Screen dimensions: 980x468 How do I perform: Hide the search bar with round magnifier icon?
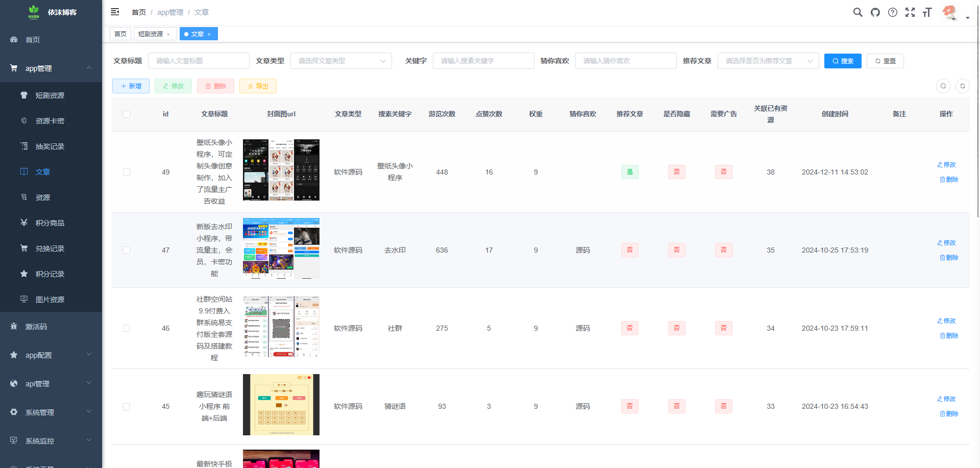[x=943, y=86]
